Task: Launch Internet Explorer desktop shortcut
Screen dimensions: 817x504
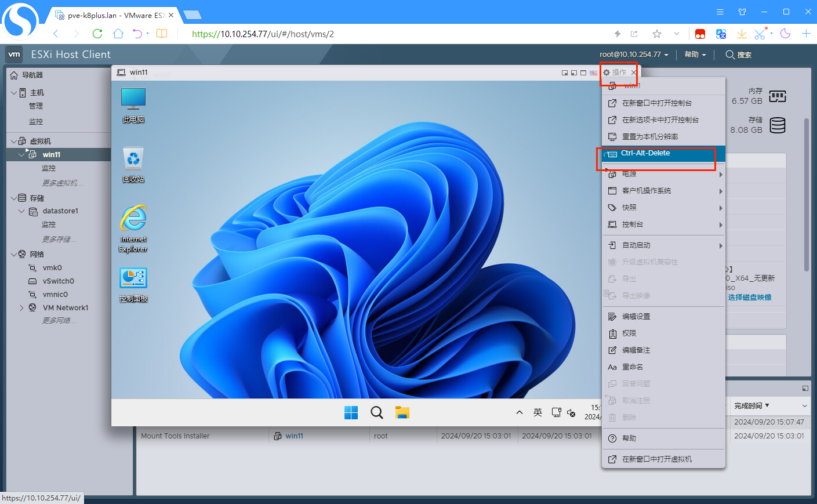Action: (x=133, y=229)
